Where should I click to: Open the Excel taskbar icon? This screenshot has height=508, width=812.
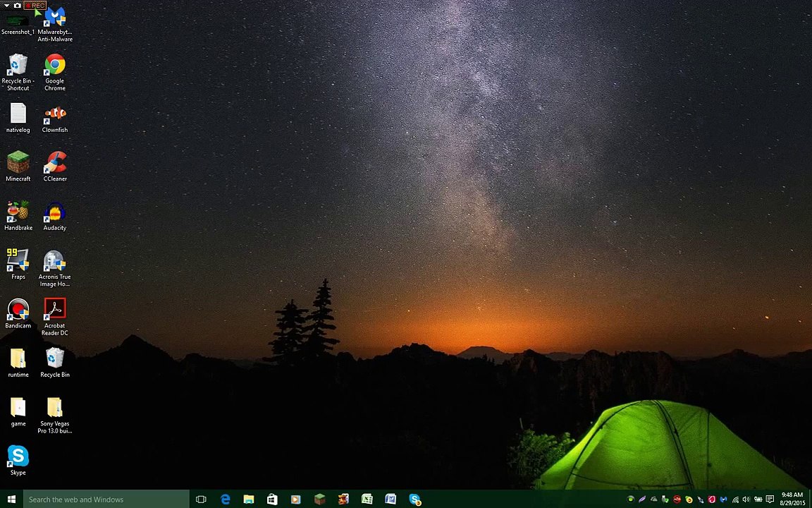click(x=367, y=500)
